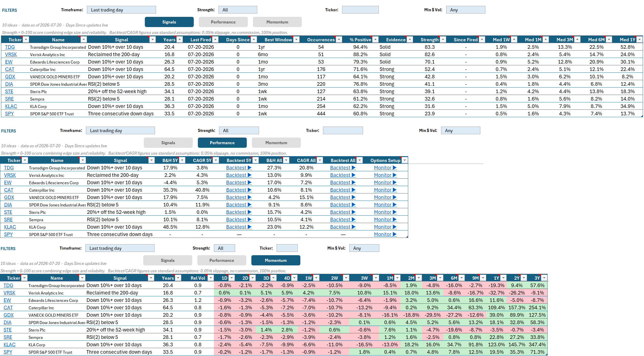Open the KLAC ticker link in the Performance table

(10, 227)
